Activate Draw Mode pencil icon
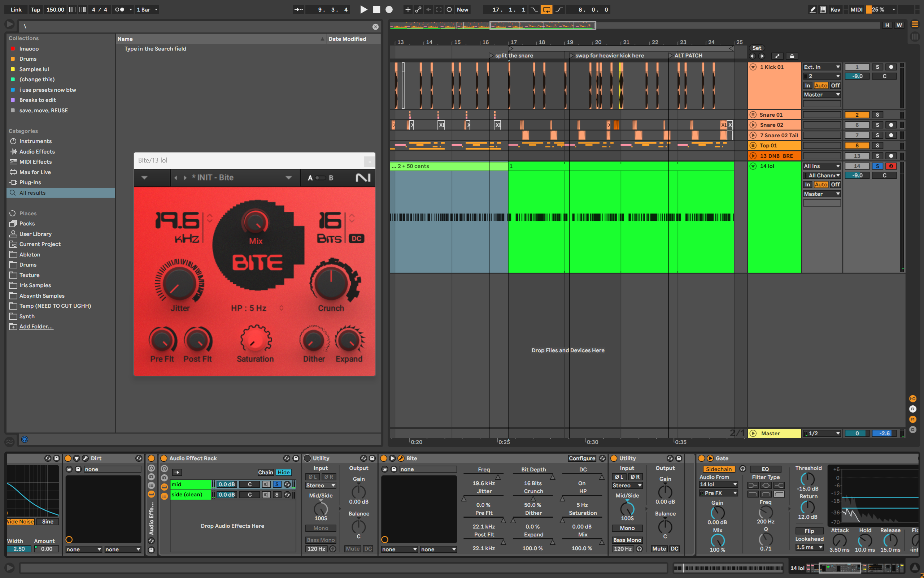The height and width of the screenshot is (578, 924). pyautogui.click(x=812, y=9)
